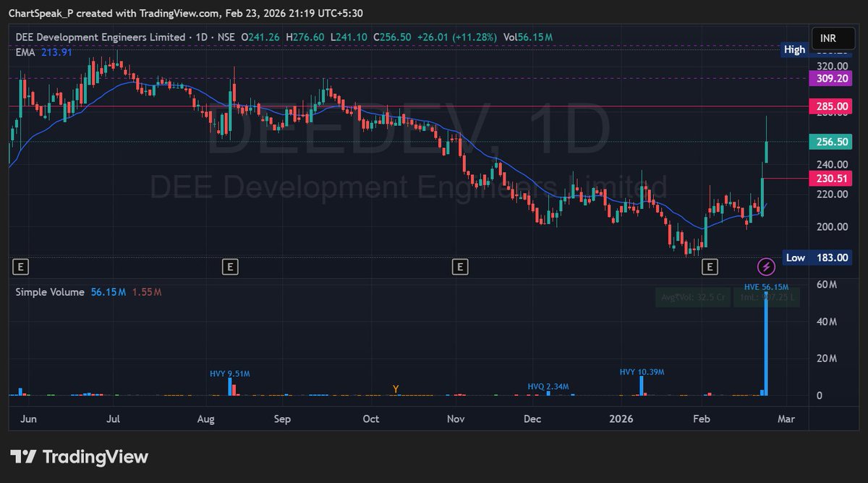Click the open value O241.26

click(x=262, y=36)
